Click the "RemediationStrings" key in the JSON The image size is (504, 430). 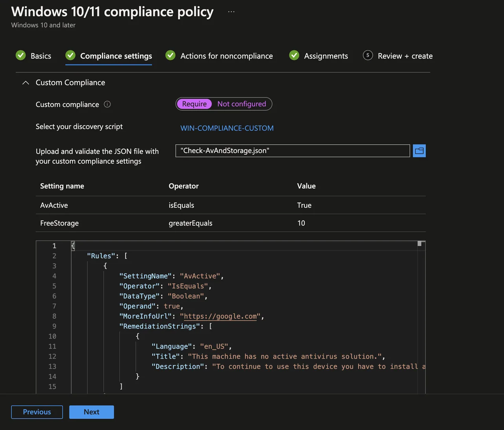click(x=160, y=327)
